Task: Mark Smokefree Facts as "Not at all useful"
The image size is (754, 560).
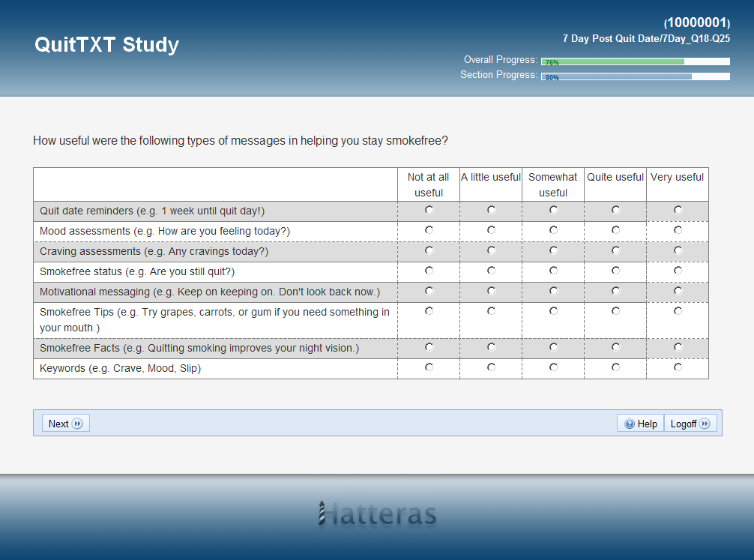Action: point(429,347)
